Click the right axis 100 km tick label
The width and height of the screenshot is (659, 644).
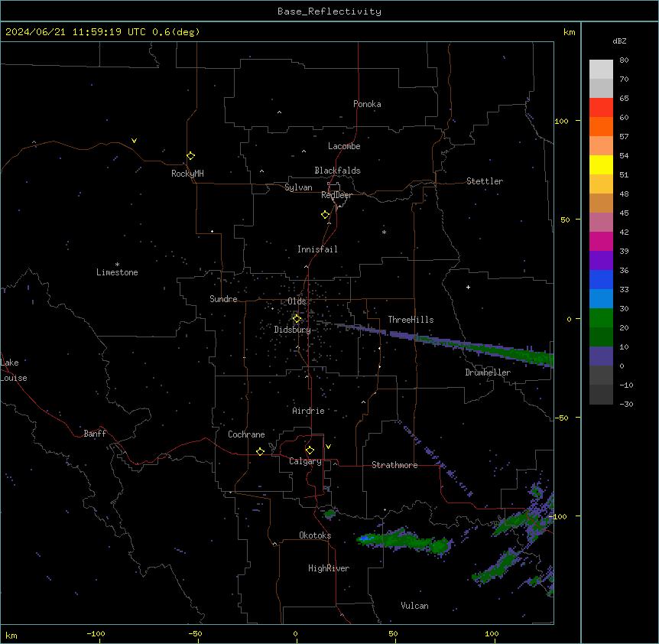(561, 121)
